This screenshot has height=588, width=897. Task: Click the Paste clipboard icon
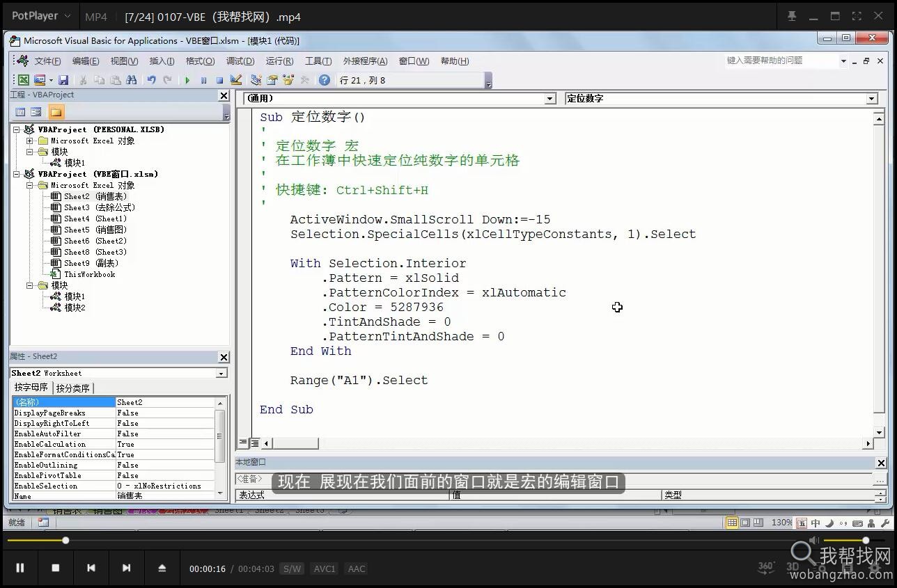tap(116, 80)
